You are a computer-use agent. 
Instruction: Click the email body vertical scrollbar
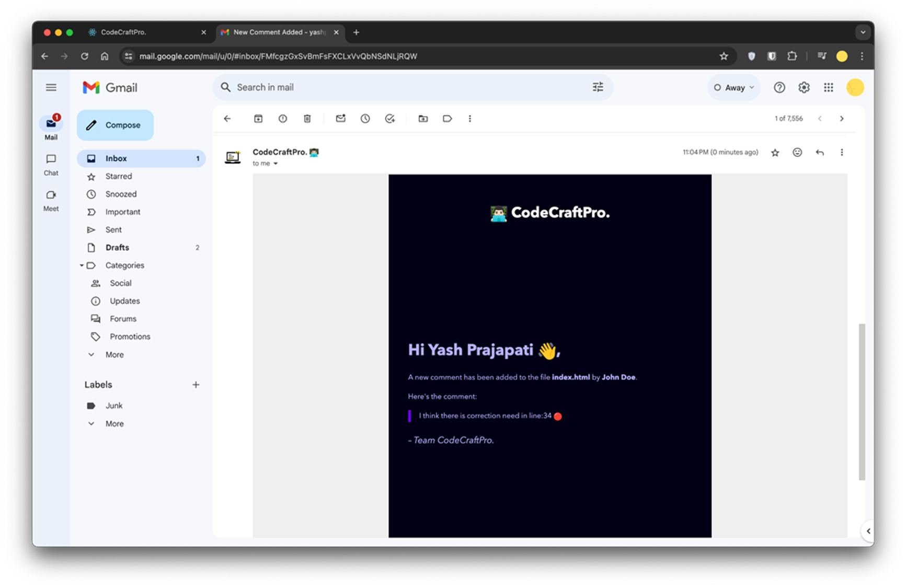[x=862, y=401]
